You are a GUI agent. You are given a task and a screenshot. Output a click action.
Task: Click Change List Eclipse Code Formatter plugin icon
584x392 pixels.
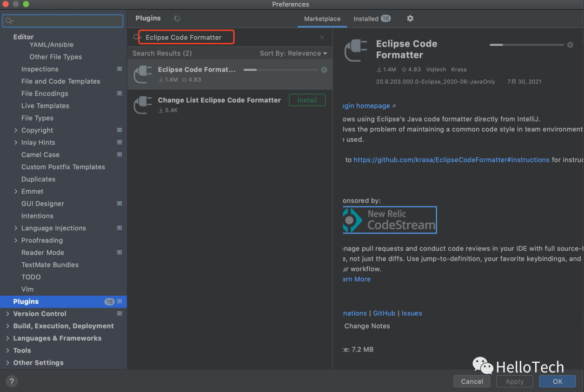point(143,104)
